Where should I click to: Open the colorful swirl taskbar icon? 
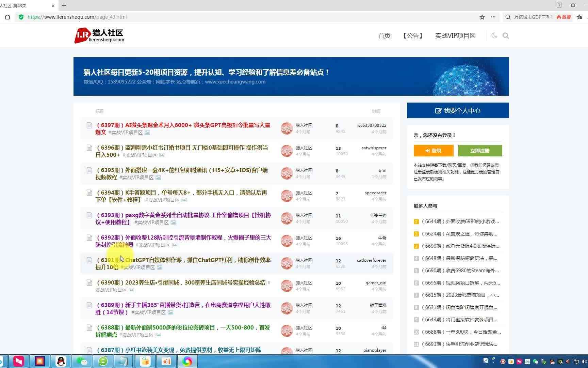[x=187, y=361]
